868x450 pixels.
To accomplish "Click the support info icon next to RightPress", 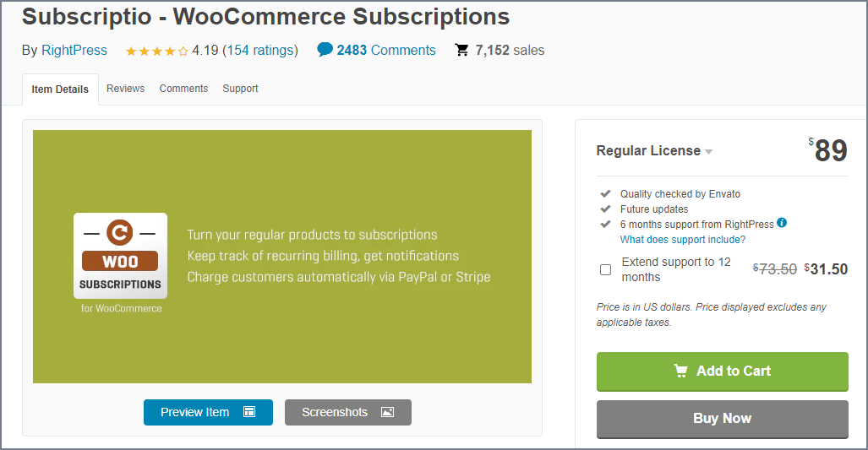I will [782, 223].
